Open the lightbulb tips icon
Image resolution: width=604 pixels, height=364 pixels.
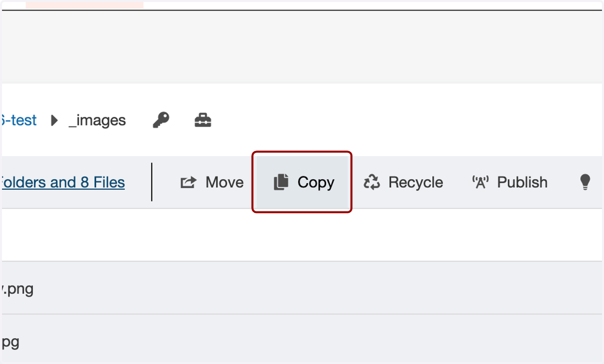click(x=585, y=182)
